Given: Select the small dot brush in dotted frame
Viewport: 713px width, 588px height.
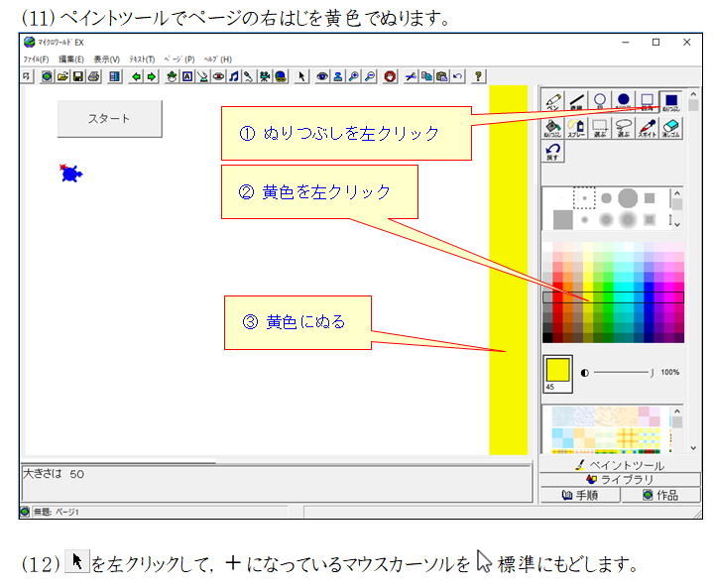Looking at the screenshot, I should pyautogui.click(x=584, y=198).
